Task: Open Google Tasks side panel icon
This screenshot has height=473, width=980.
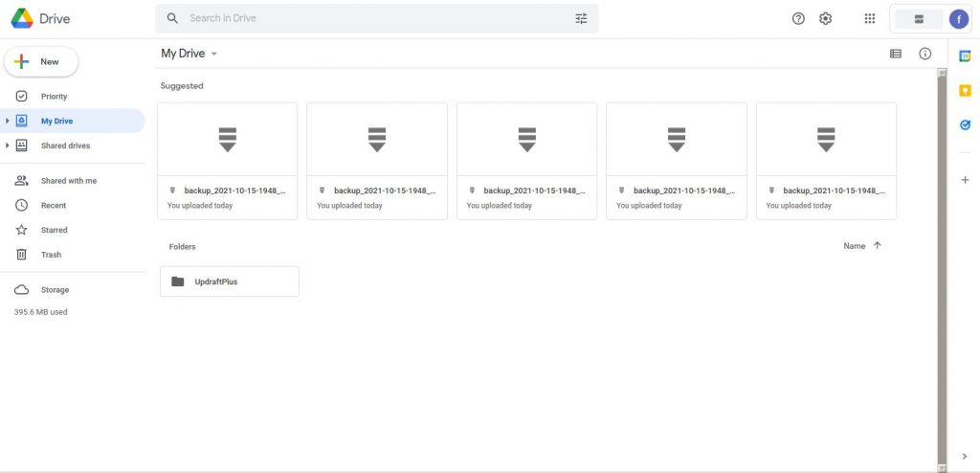Action: (965, 125)
